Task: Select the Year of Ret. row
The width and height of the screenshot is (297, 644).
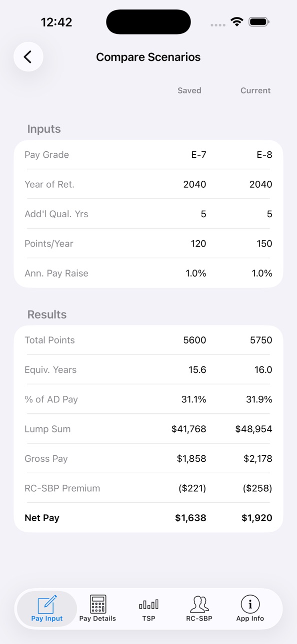Action: [x=148, y=184]
